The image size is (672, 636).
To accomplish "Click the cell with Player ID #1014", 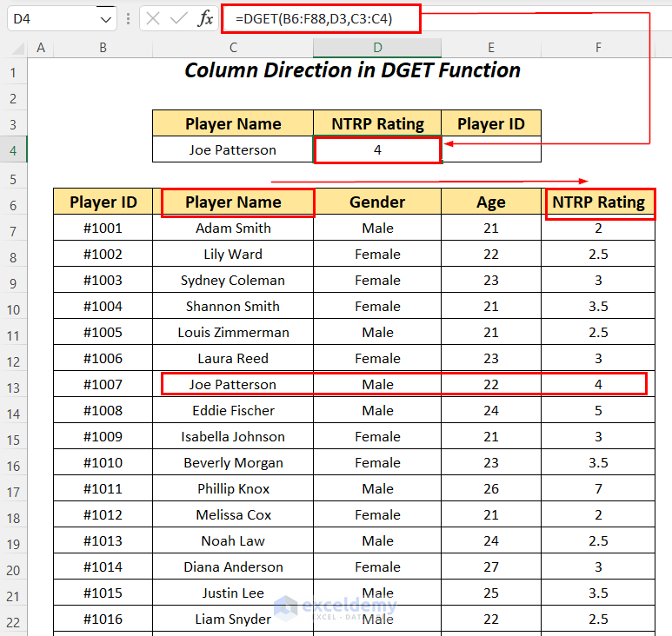I will (x=103, y=566).
